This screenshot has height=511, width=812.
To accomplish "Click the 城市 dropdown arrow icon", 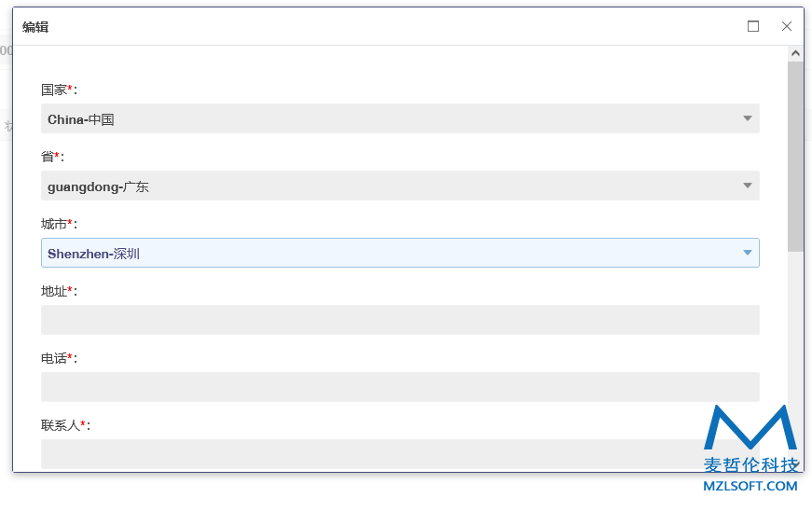I will 748,253.
